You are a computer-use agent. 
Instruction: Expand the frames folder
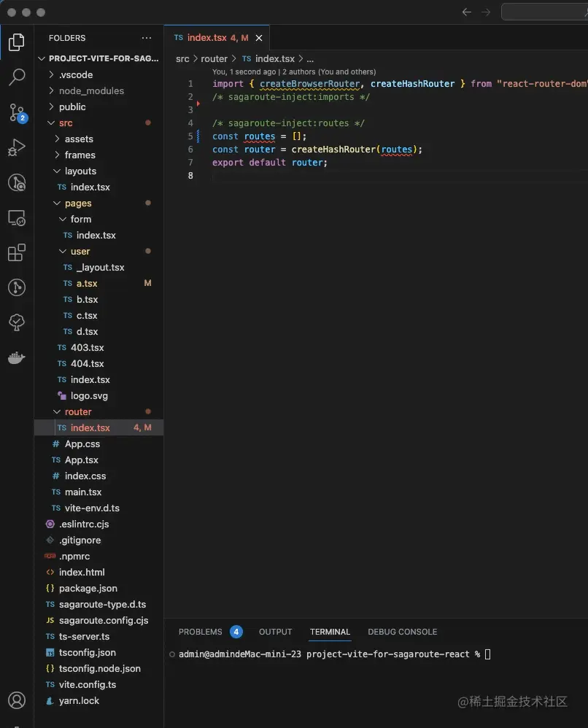pos(99,155)
